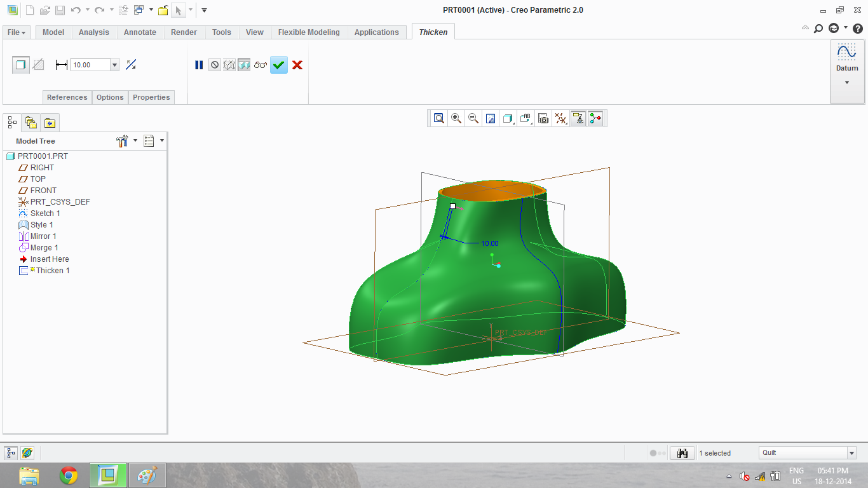Click the New file icon
868x488 pixels.
click(x=30, y=10)
